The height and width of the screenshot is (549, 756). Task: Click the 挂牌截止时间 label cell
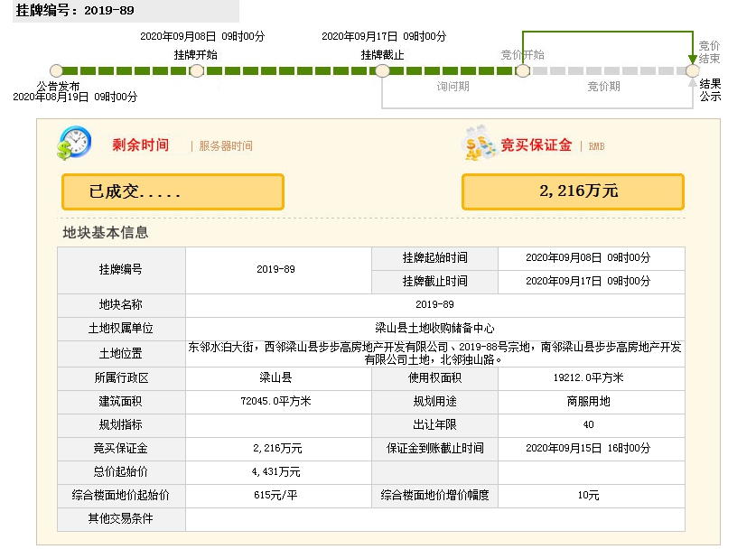(434, 282)
